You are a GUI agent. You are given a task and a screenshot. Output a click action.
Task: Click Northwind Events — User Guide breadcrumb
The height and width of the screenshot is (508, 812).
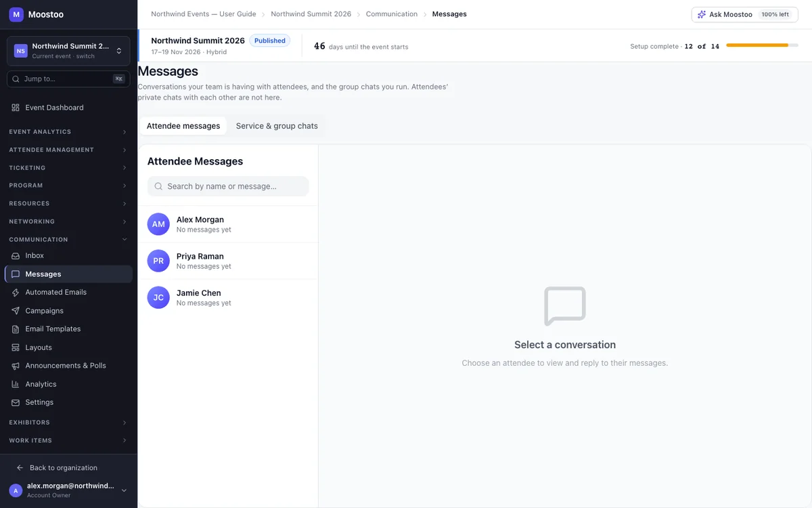point(204,14)
